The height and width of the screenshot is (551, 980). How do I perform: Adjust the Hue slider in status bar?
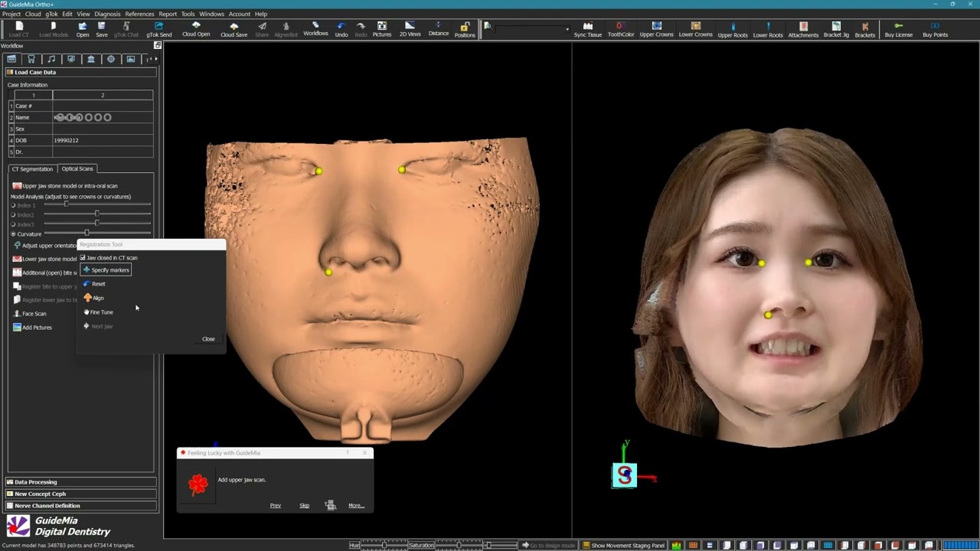(x=384, y=546)
